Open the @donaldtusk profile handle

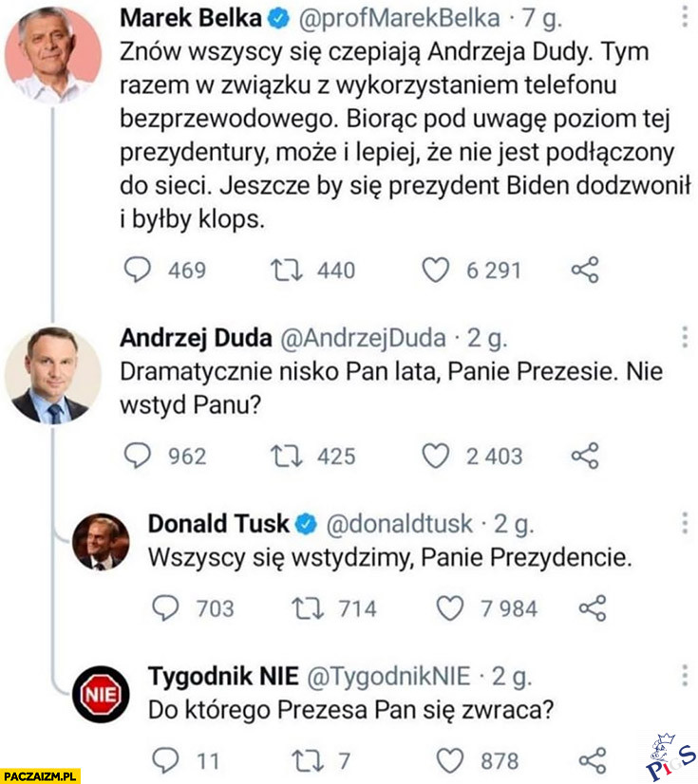pyautogui.click(x=398, y=524)
